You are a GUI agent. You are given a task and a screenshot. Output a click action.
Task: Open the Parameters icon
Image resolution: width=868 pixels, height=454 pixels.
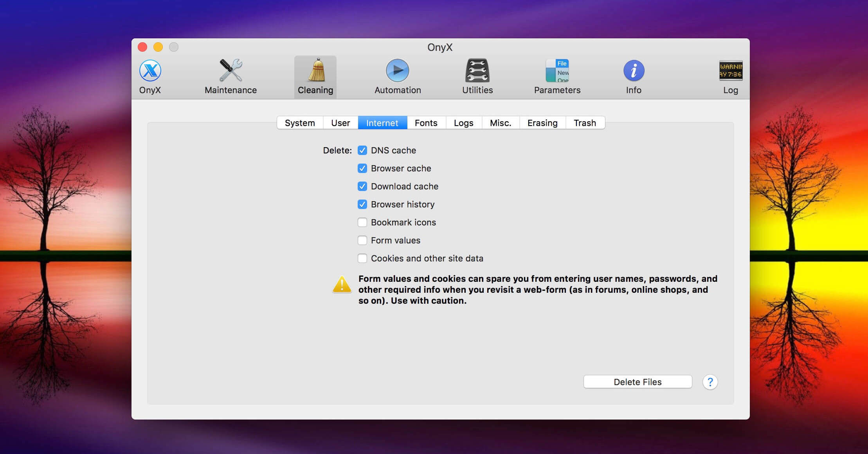557,71
